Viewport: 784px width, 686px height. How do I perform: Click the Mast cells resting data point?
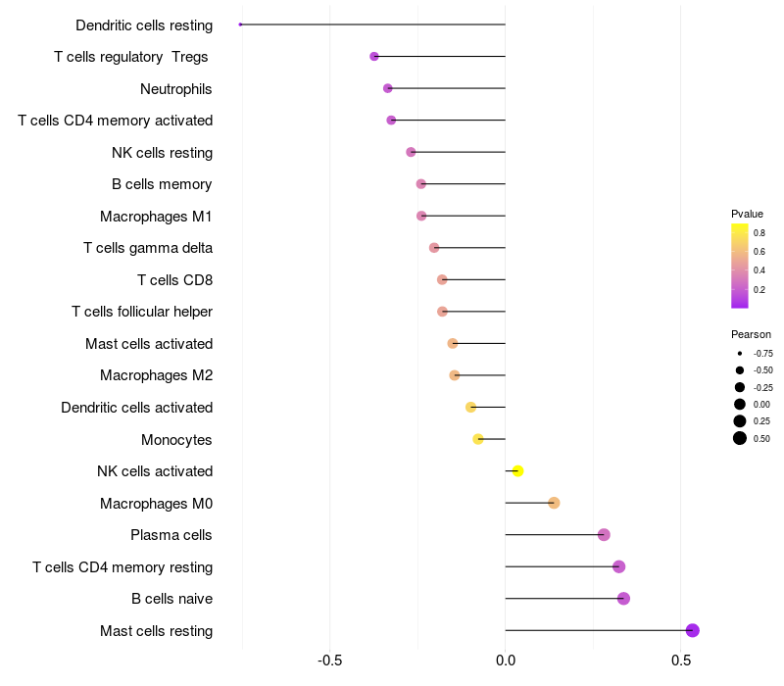pos(692,630)
